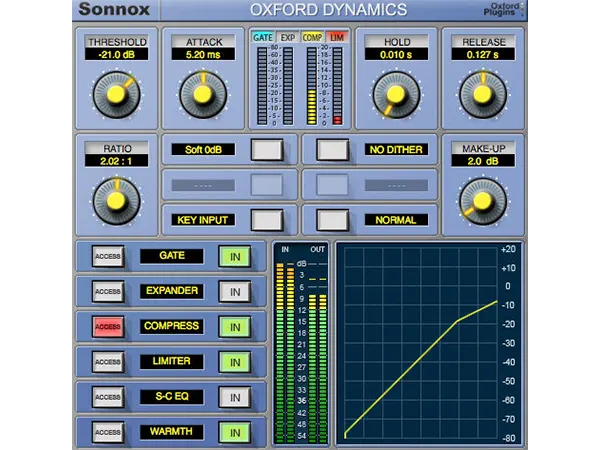Toggle the Limiter IN switch
This screenshot has height=450, width=600.
[x=235, y=362]
